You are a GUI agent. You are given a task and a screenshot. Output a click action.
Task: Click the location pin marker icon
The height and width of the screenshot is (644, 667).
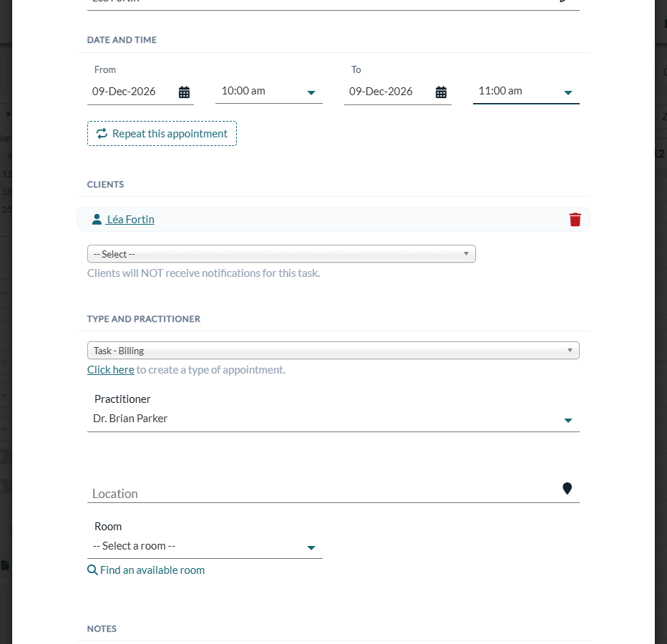click(x=567, y=488)
